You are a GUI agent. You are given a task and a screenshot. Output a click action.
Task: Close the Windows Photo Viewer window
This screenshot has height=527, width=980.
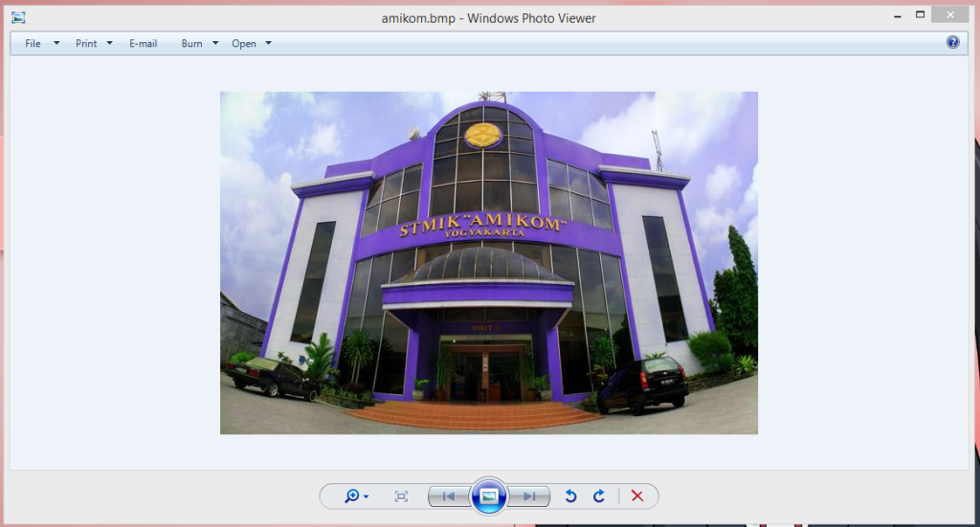pos(950,15)
